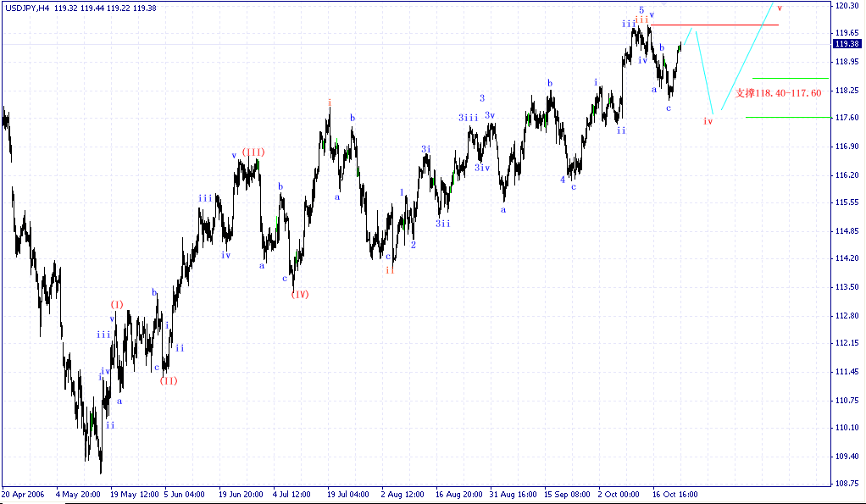Select the red (II) wave label
Image resolution: width=866 pixels, height=504 pixels.
point(169,380)
